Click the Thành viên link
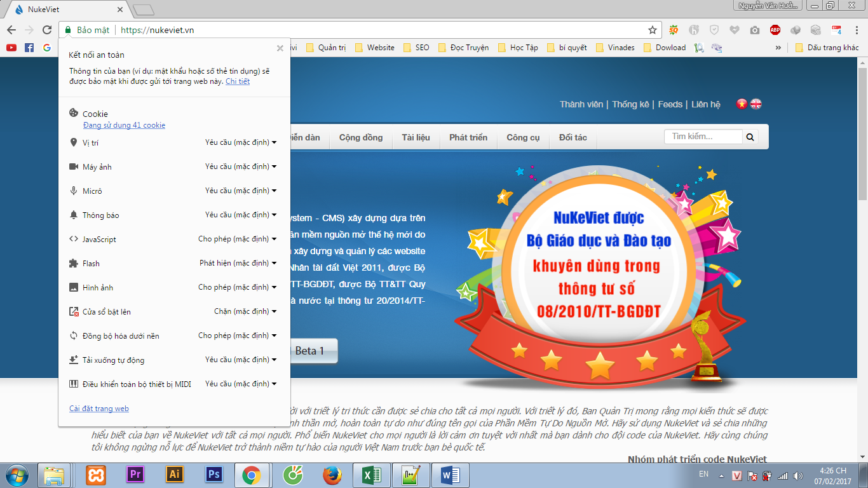This screenshot has width=868, height=488. point(581,104)
